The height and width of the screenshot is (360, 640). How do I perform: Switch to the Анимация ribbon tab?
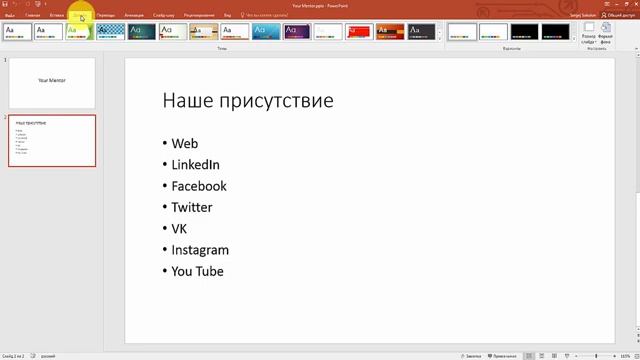pos(134,15)
